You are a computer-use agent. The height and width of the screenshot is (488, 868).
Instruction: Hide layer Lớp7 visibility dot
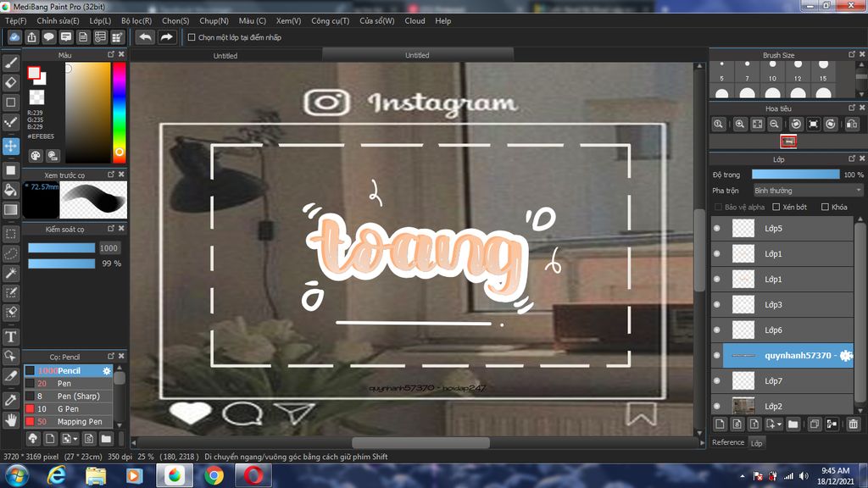pos(717,380)
